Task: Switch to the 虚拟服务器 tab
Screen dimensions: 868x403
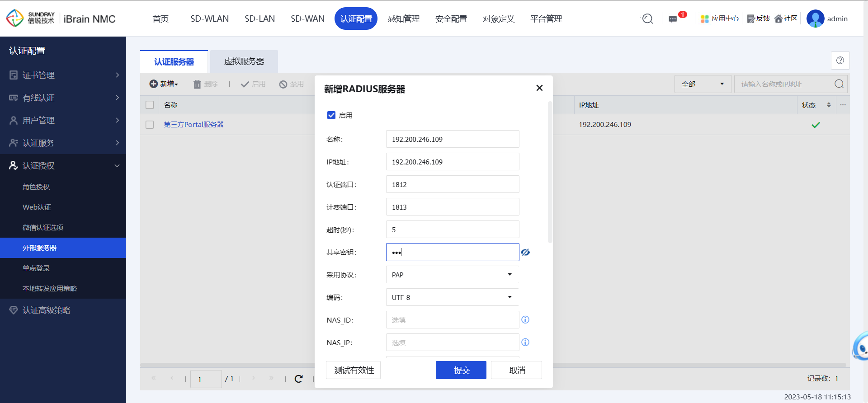Action: point(244,61)
